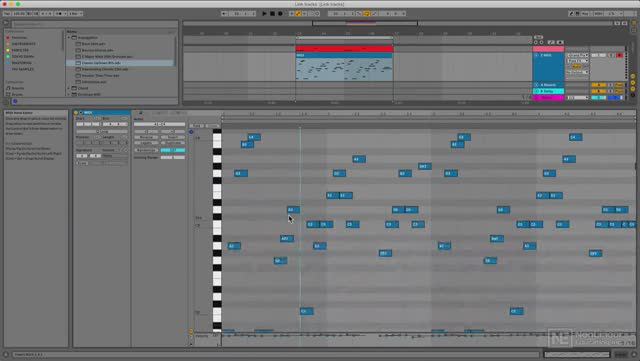The image size is (640, 361).
Task: Toggle the velocity lane yellow button
Action: pyautogui.click(x=191, y=332)
